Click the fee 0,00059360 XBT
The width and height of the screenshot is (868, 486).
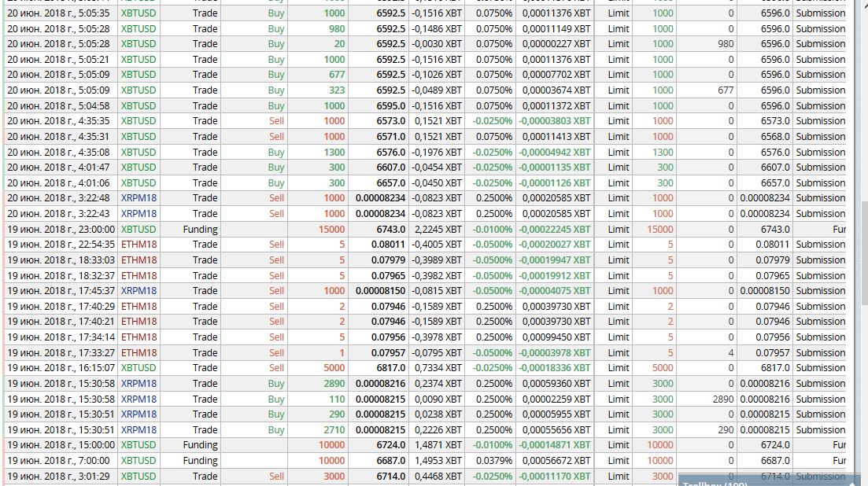(556, 383)
